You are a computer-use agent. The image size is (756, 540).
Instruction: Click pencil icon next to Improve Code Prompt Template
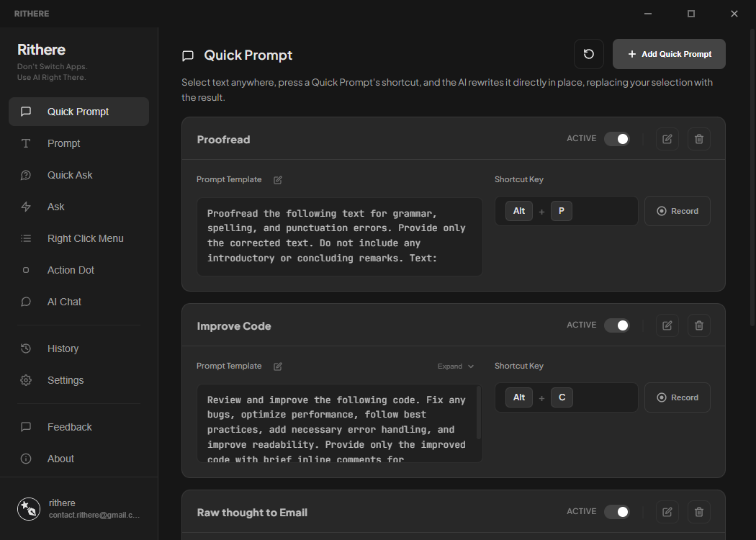(278, 366)
